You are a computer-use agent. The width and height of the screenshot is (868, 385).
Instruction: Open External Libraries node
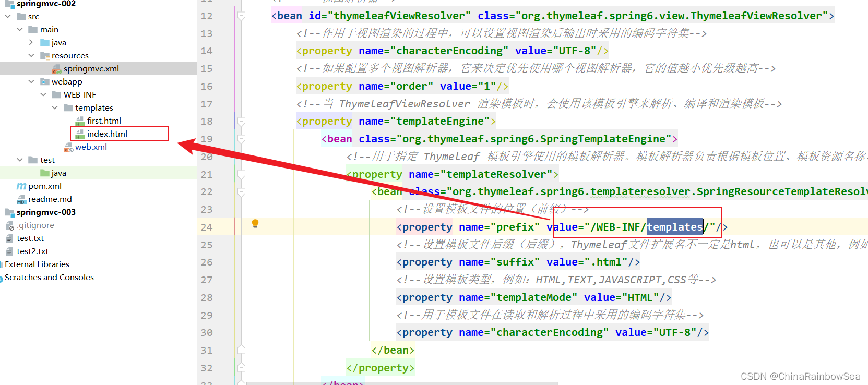coord(37,264)
